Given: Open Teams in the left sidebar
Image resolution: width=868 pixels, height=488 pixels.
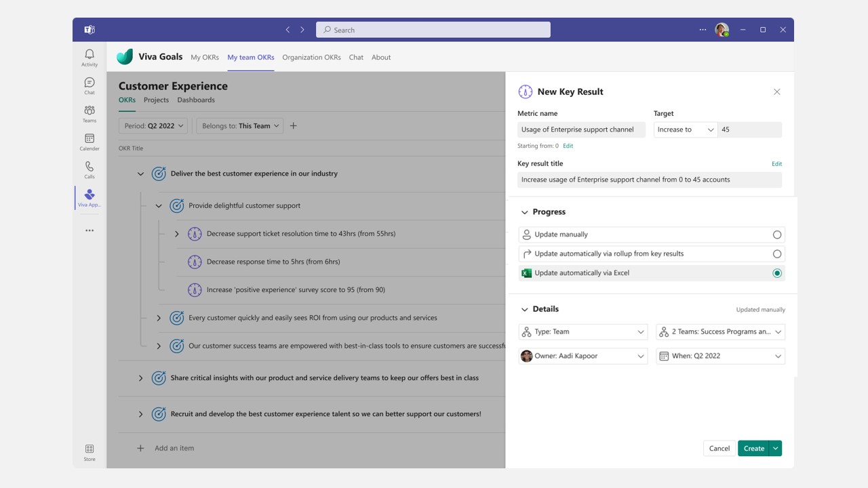Looking at the screenshot, I should click(x=90, y=114).
